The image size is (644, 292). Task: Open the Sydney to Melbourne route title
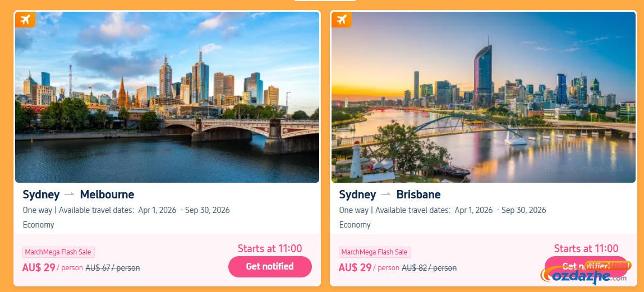[79, 194]
